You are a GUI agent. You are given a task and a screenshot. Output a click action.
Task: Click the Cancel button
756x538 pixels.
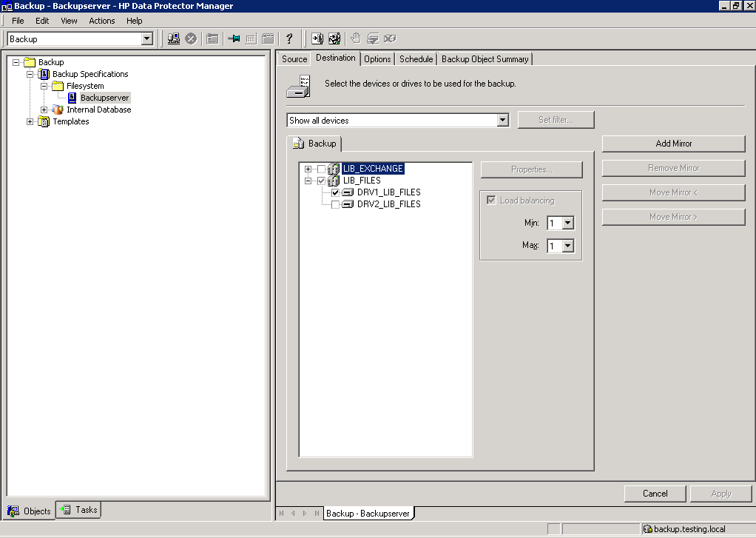tap(655, 494)
